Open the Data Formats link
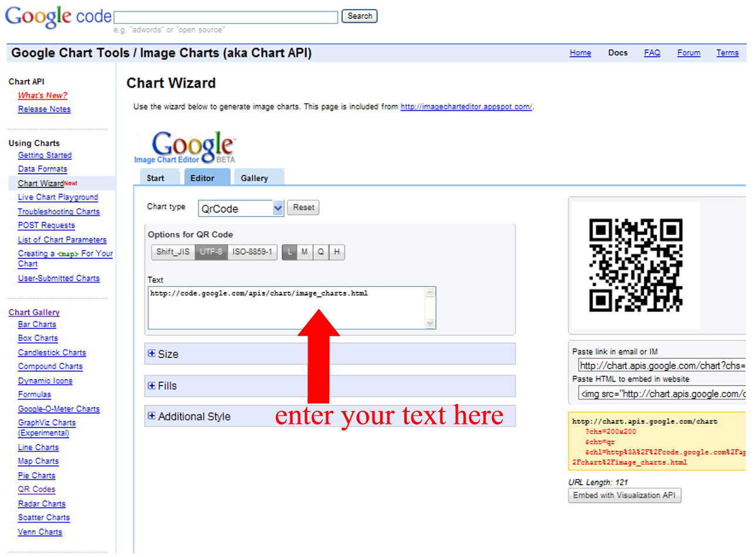 (42, 169)
